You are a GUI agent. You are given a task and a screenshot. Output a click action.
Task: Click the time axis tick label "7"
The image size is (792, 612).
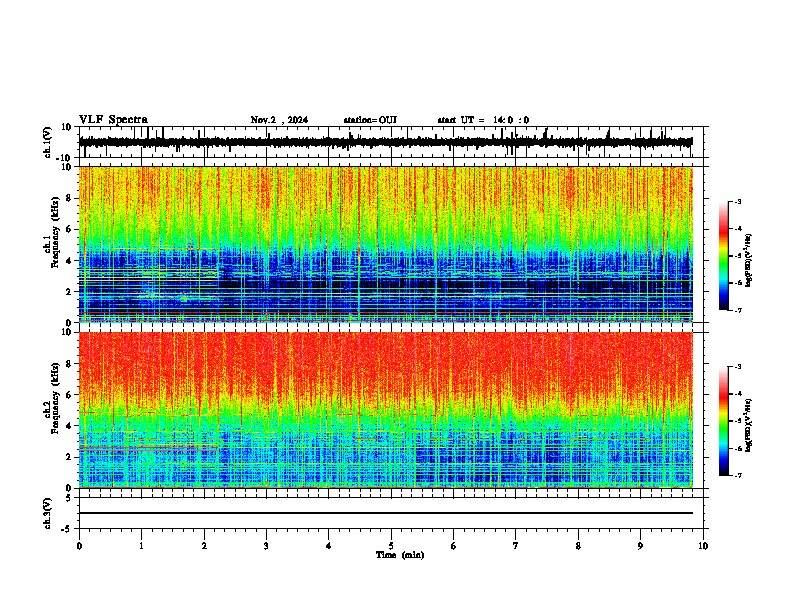coord(516,546)
